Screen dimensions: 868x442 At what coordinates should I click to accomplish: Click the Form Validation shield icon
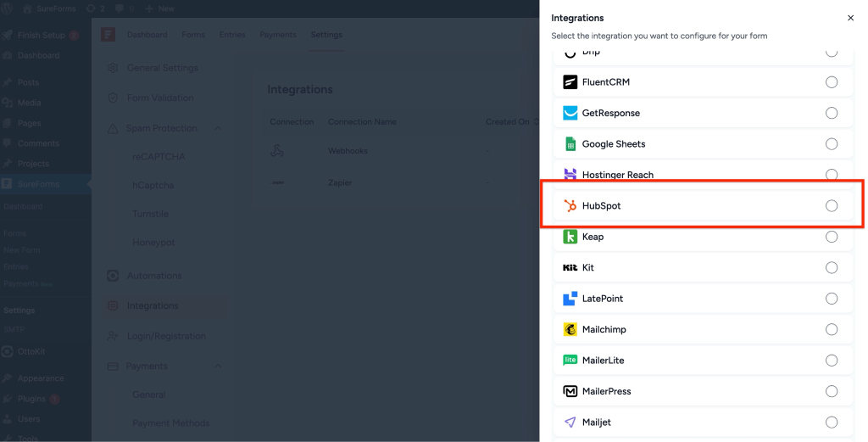[113, 98]
